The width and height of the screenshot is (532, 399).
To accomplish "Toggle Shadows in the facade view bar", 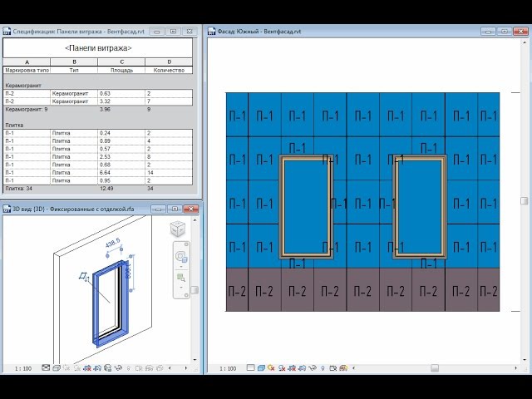I will click(x=282, y=368).
